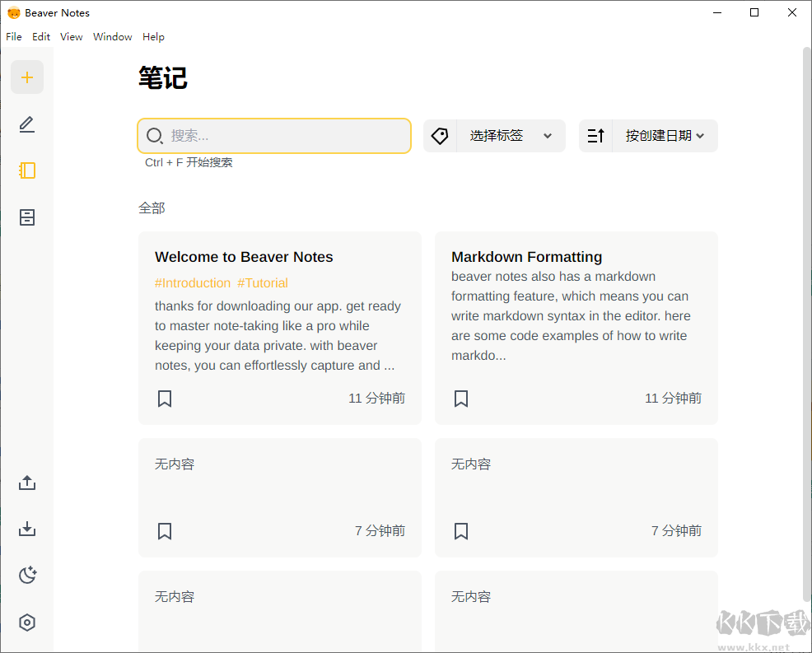This screenshot has height=653, width=812.
Task: Click the import download icon in sidebar
Action: 27,529
